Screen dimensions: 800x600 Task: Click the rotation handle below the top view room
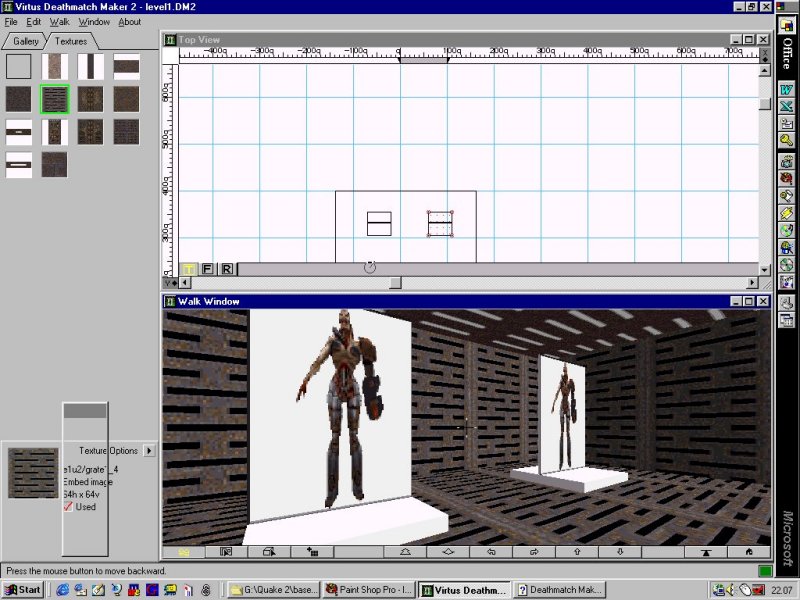tap(370, 267)
